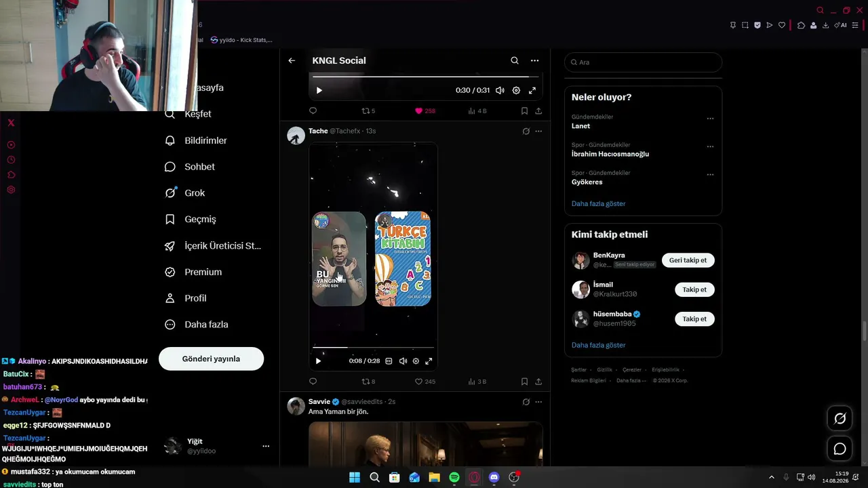Open settings of the 0:31 video
The image size is (868, 488).
point(516,90)
